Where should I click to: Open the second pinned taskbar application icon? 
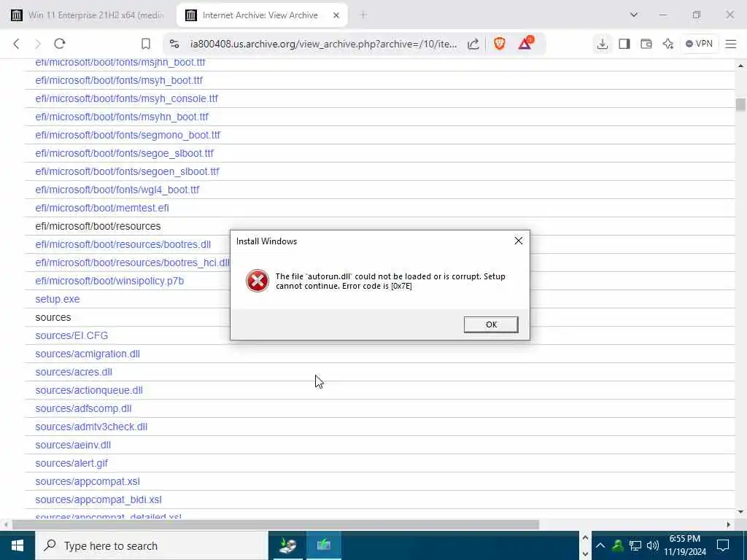click(323, 545)
